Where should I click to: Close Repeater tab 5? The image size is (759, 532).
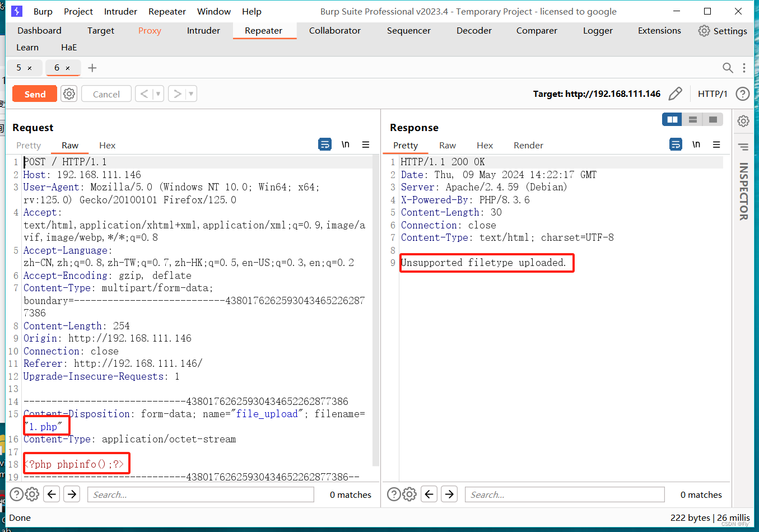(x=30, y=68)
